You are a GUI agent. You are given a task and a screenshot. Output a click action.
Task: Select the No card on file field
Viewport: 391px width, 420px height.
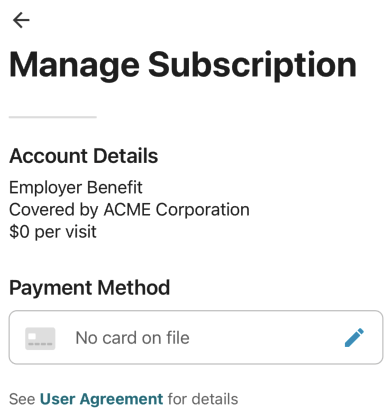pyautogui.click(x=196, y=337)
